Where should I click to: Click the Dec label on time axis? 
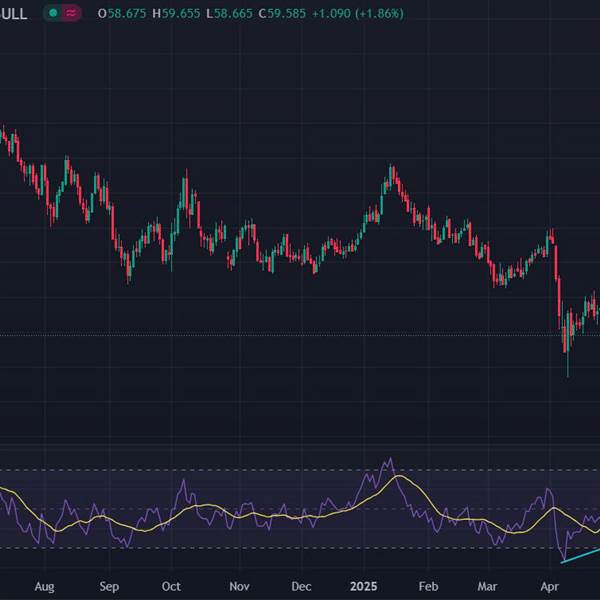point(301,586)
